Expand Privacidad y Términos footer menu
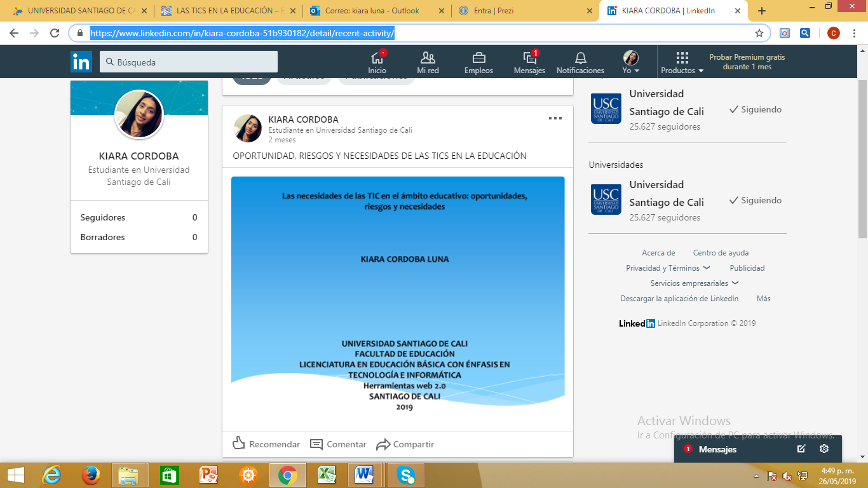Image resolution: width=868 pixels, height=488 pixels. coord(668,268)
